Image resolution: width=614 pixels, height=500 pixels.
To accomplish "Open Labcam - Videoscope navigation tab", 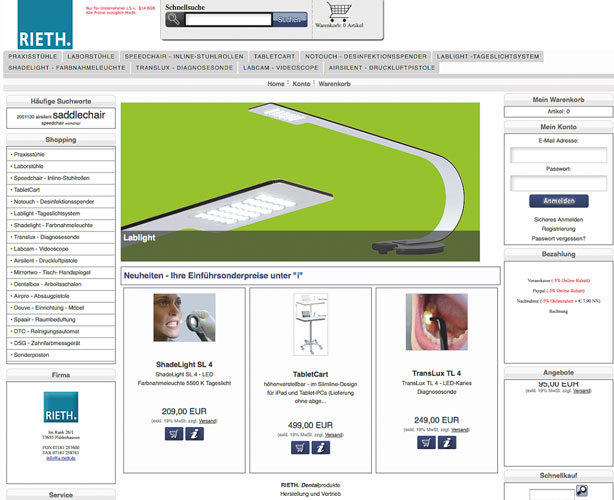I will 281,68.
